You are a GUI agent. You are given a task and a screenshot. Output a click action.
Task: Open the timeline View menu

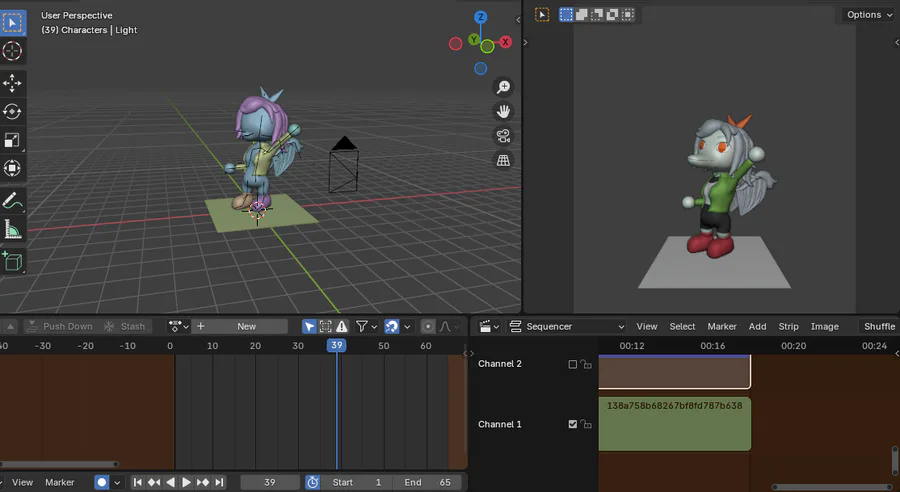(22, 483)
